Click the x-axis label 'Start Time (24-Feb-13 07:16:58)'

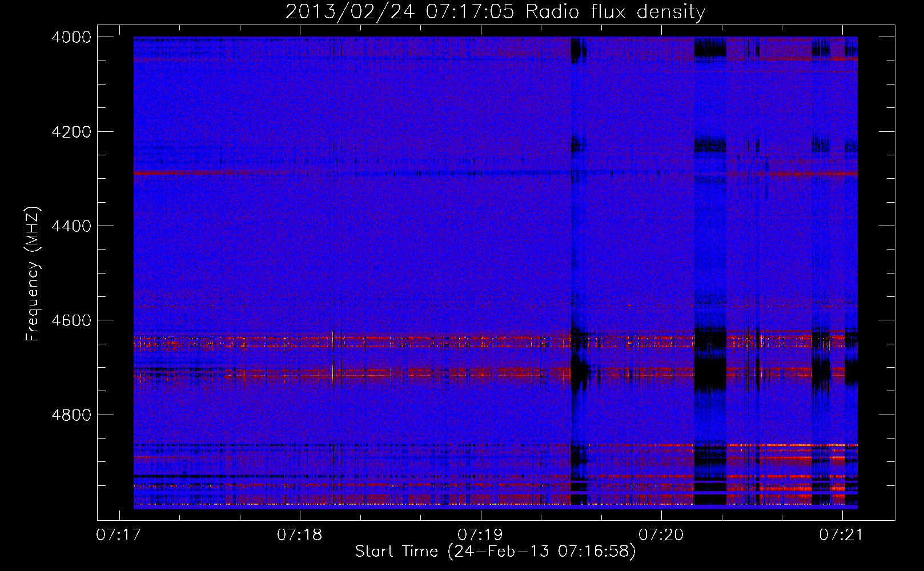(495, 552)
